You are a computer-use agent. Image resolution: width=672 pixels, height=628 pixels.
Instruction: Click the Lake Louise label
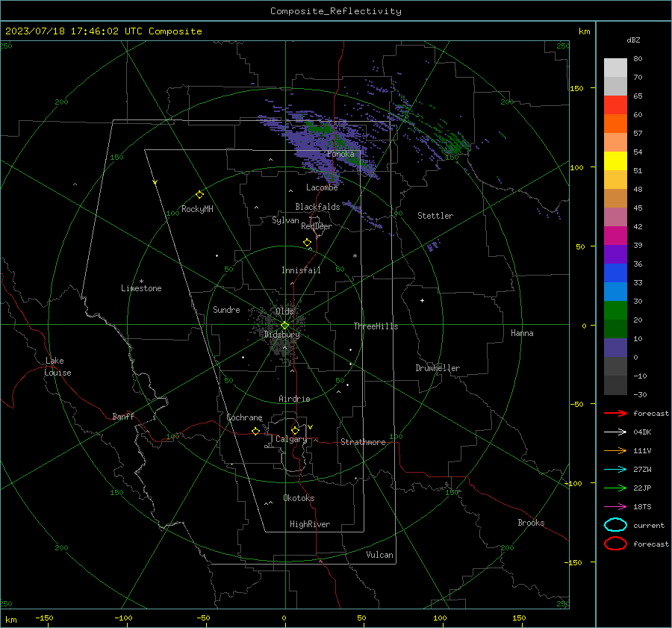(x=57, y=367)
